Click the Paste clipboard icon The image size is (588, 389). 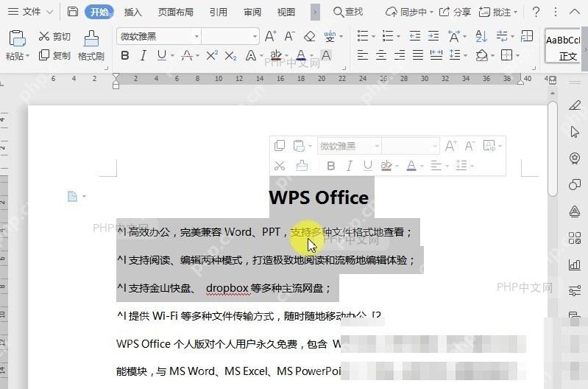pyautogui.click(x=17, y=38)
